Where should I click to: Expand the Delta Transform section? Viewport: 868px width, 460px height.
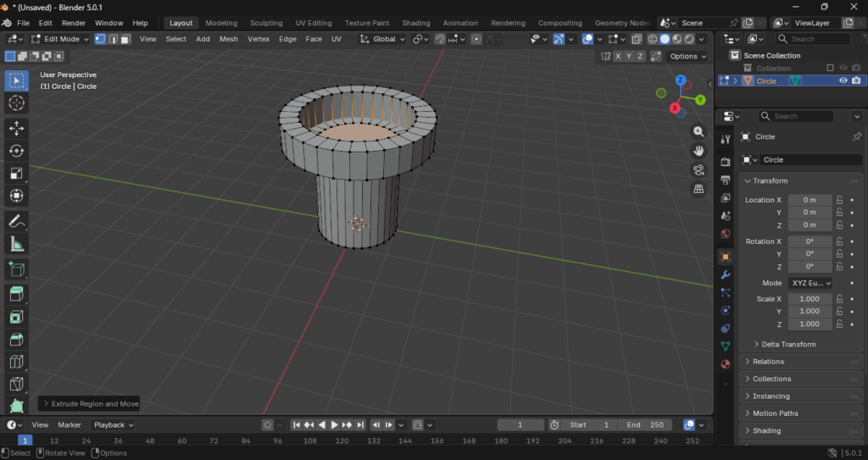point(788,344)
